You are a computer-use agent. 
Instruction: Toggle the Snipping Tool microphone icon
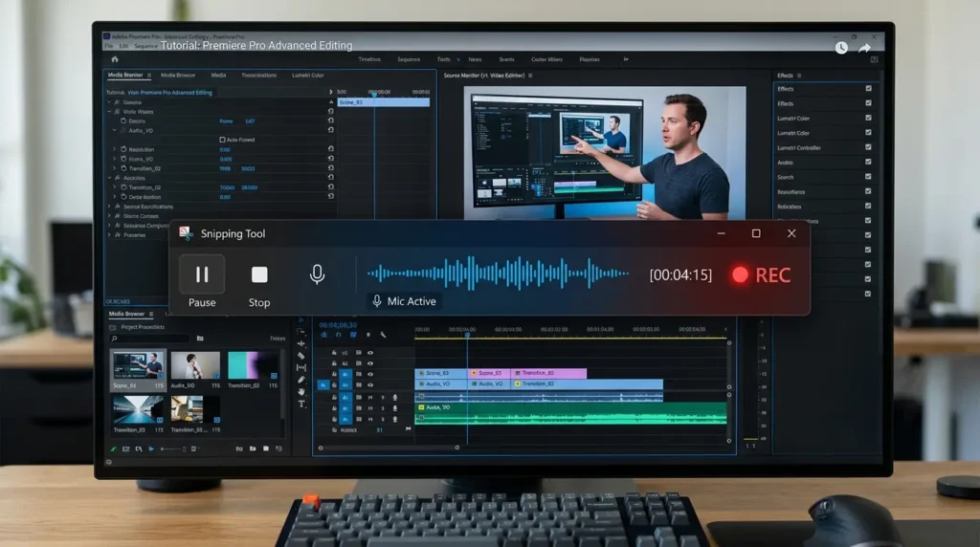click(x=317, y=274)
